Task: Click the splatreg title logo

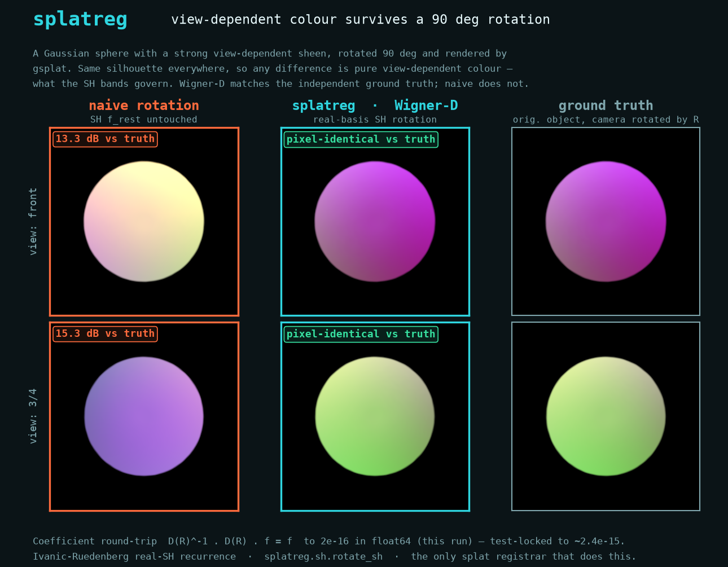Action: click(80, 19)
